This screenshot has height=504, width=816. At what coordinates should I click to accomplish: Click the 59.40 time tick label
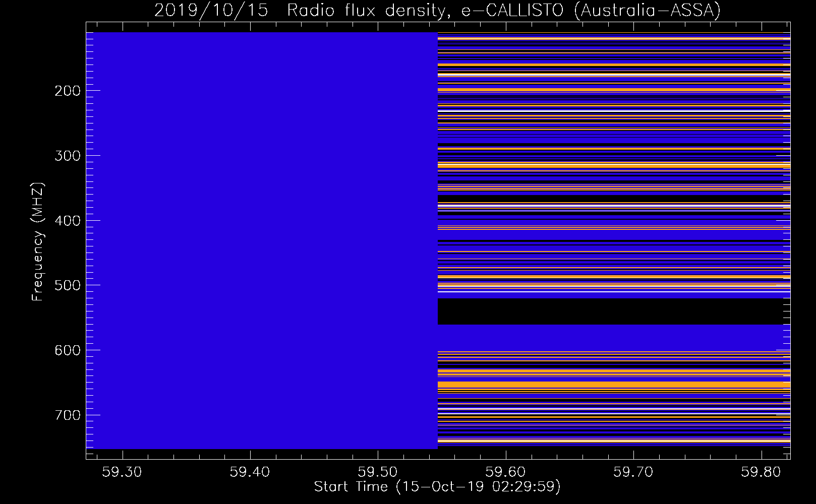click(250, 472)
